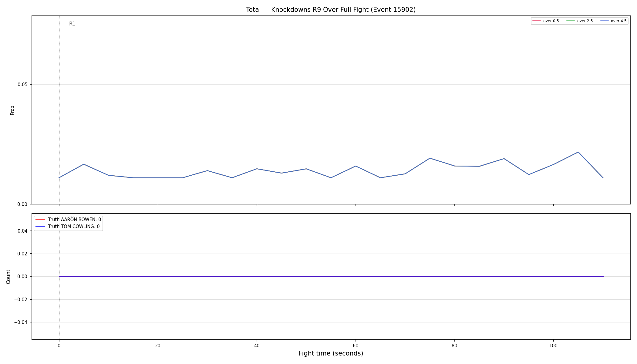Viewport: 637px width, 364px height.
Task: Click the 'Truth AARON BOWEN: 0' legend entry
Action: click(68, 220)
